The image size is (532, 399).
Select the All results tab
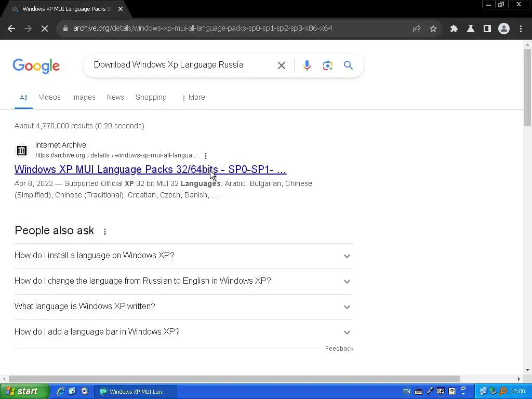[23, 98]
